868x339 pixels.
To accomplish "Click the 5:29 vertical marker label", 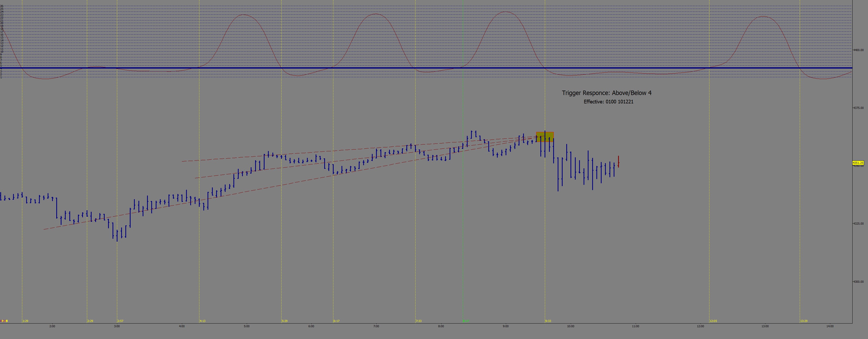I will [x=285, y=321].
